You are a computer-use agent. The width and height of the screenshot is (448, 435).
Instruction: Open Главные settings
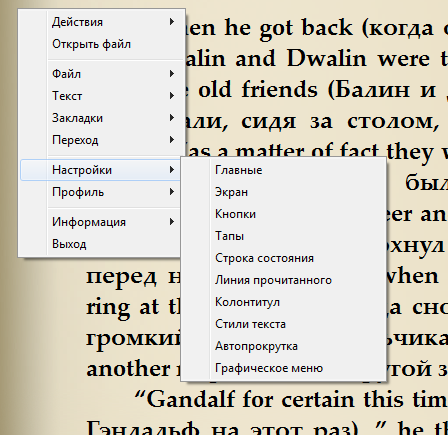click(x=283, y=170)
